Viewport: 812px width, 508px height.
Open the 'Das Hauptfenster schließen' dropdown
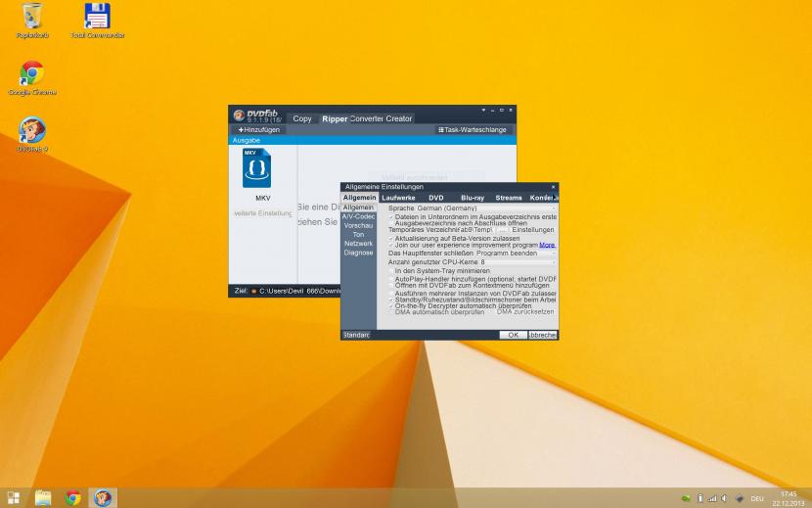[x=515, y=253]
